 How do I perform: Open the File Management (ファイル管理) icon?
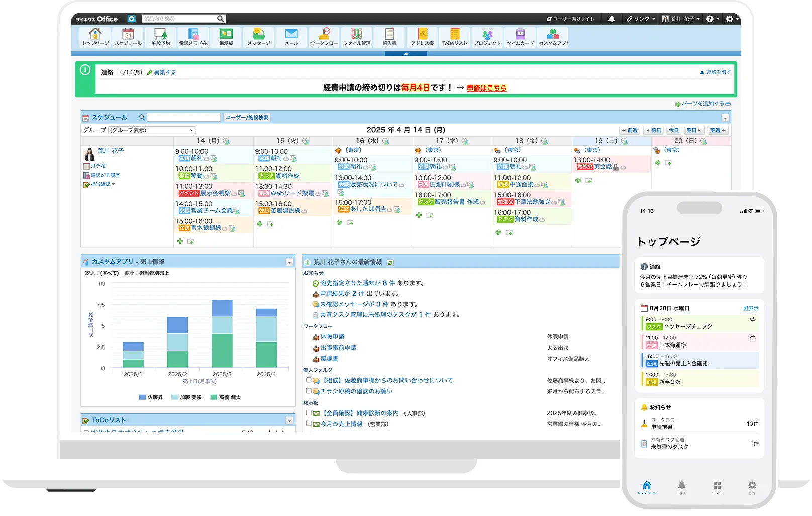(357, 37)
